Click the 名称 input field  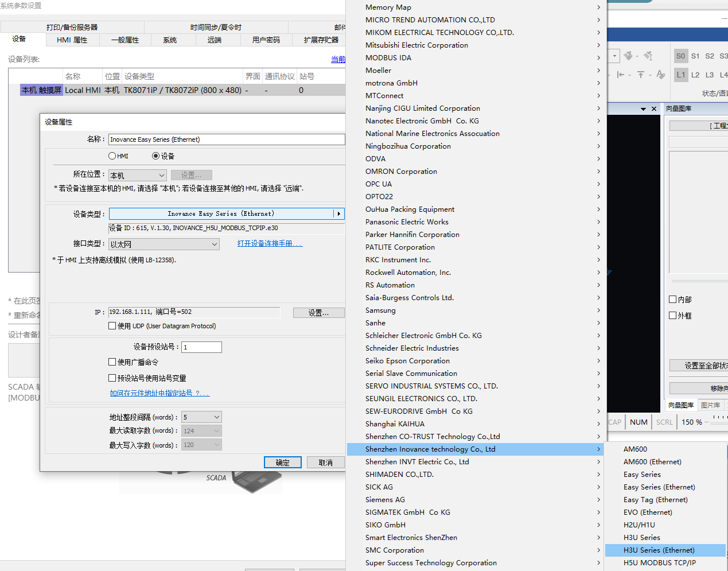[227, 139]
